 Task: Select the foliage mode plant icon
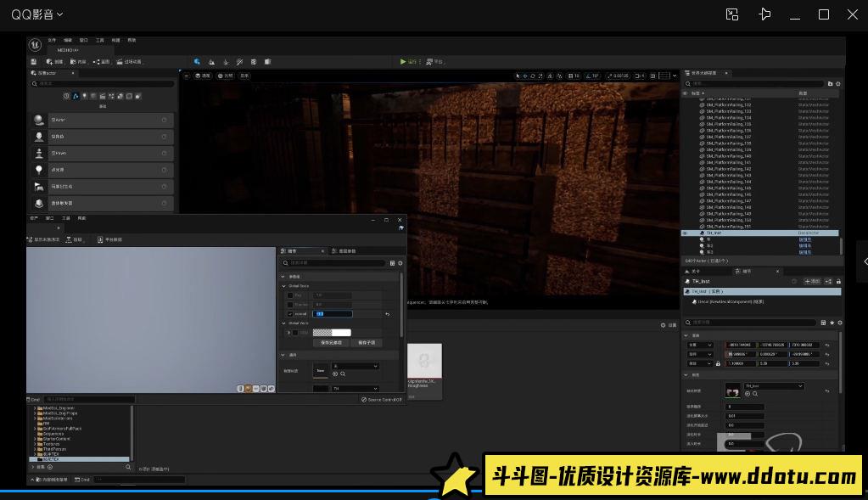pos(226,61)
